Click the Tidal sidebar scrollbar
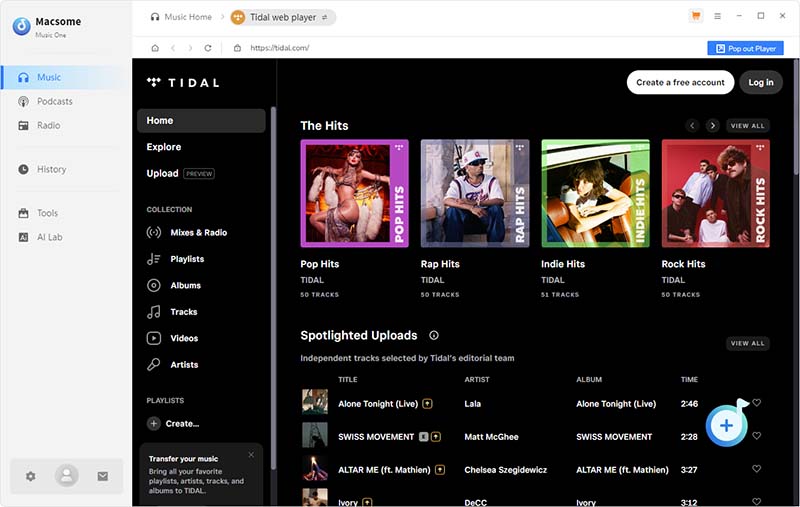Viewport: 800px width, 507px height. click(273, 288)
